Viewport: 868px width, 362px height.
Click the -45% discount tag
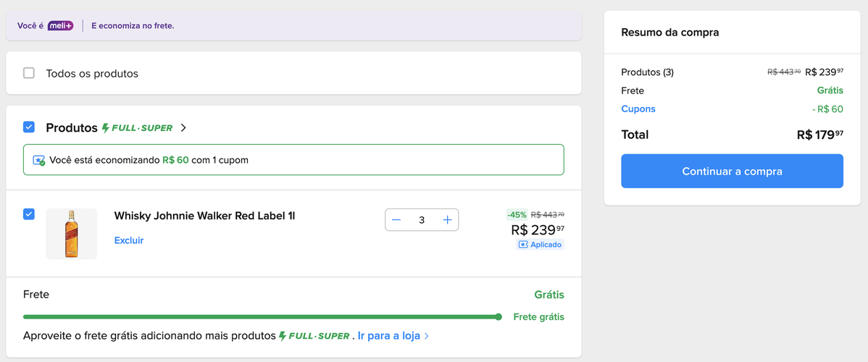pyautogui.click(x=517, y=215)
